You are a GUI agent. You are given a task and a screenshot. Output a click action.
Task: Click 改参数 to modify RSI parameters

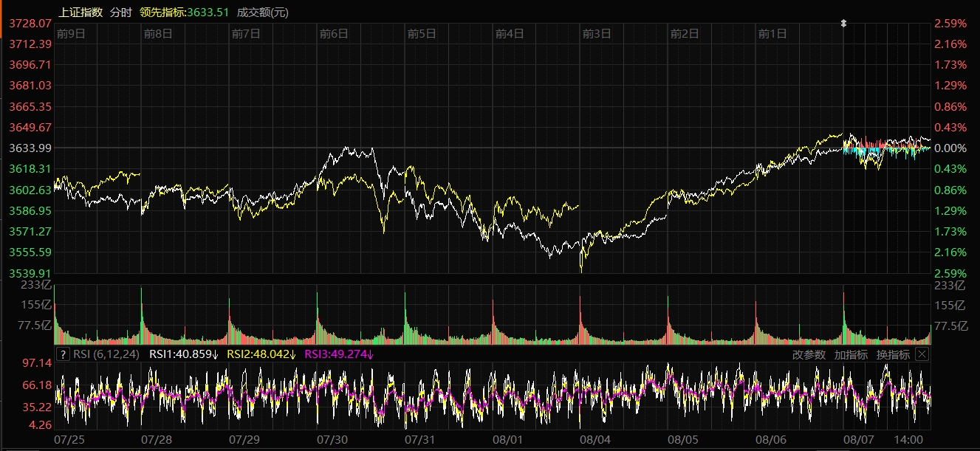coord(809,354)
